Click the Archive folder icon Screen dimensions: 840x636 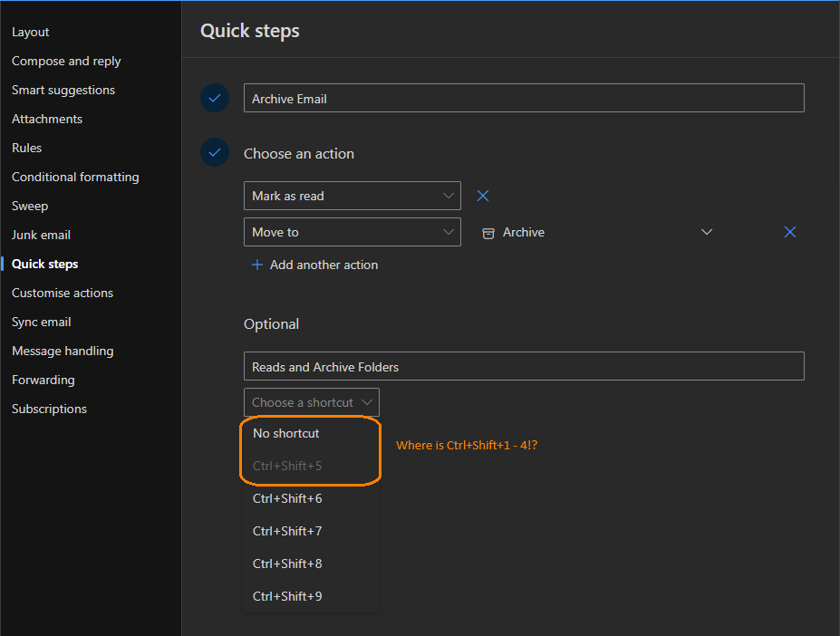(488, 233)
